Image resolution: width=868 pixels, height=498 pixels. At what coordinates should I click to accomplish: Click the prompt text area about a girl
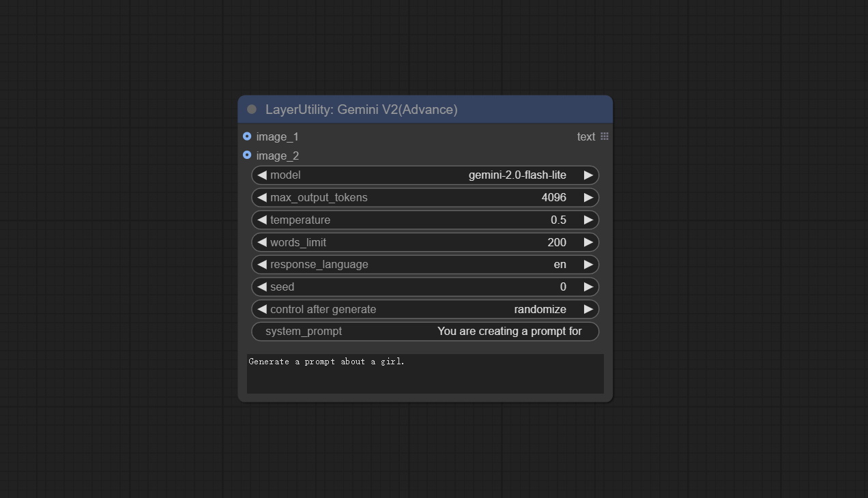coord(424,373)
